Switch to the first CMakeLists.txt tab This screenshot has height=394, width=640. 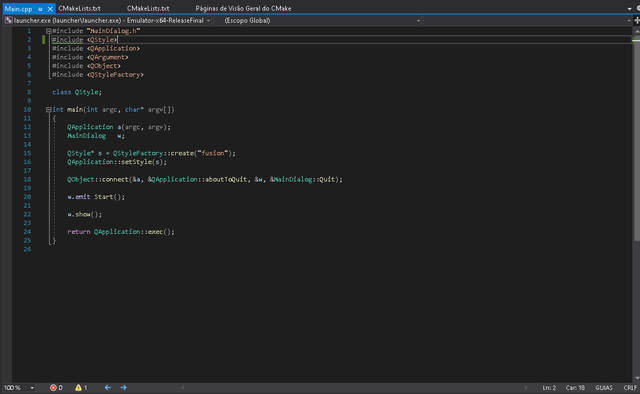coord(79,8)
